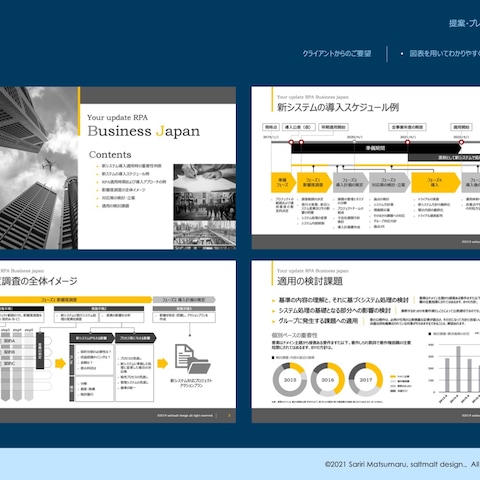This screenshot has width=480, height=480.
Task: Click the gray フェーズ2 phase arrow
Action: [x=350, y=182]
